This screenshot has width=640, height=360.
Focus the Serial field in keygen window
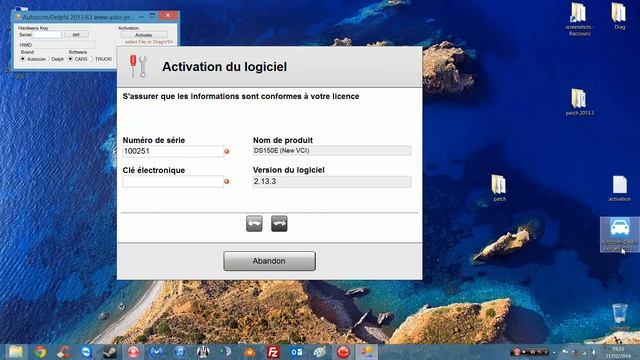[x=47, y=35]
